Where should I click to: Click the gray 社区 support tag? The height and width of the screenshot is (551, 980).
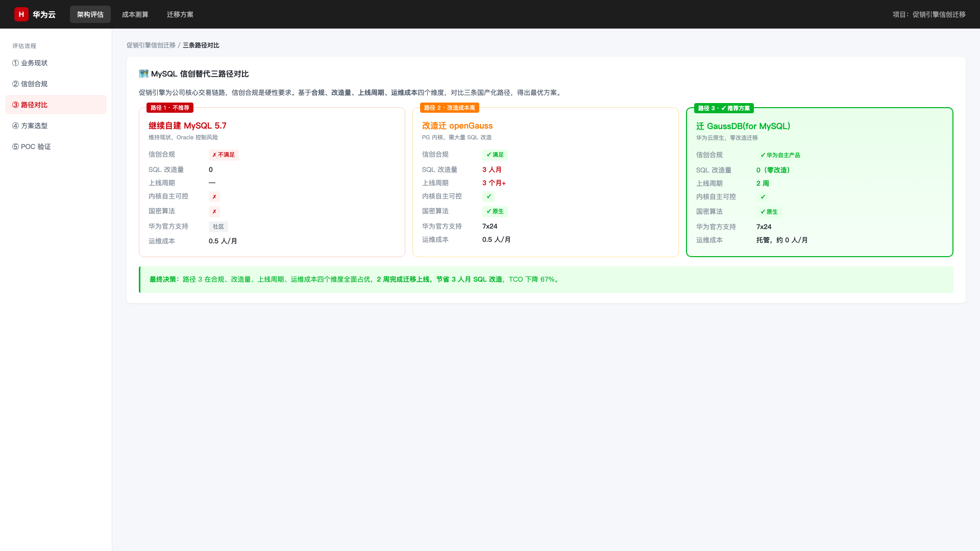(218, 227)
